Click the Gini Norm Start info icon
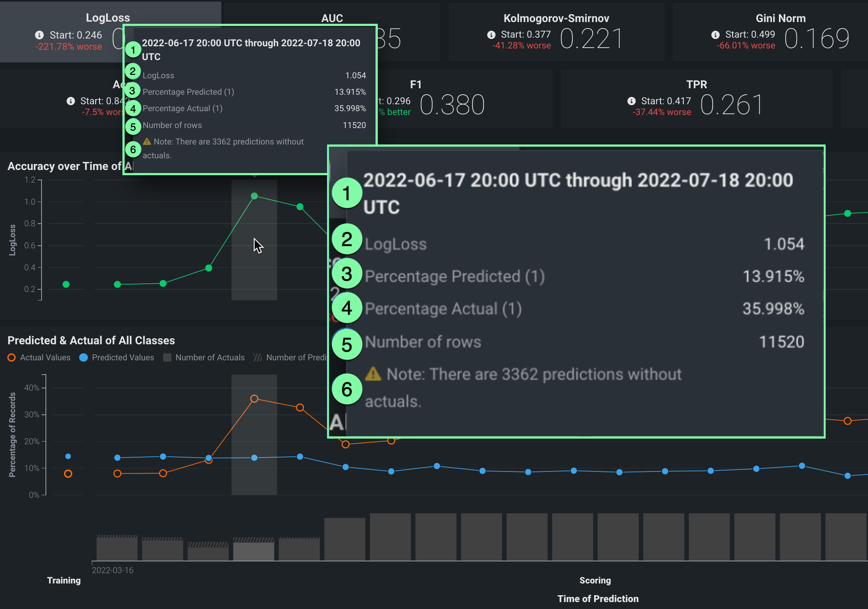Screen dimensions: 868x609 (716, 35)
